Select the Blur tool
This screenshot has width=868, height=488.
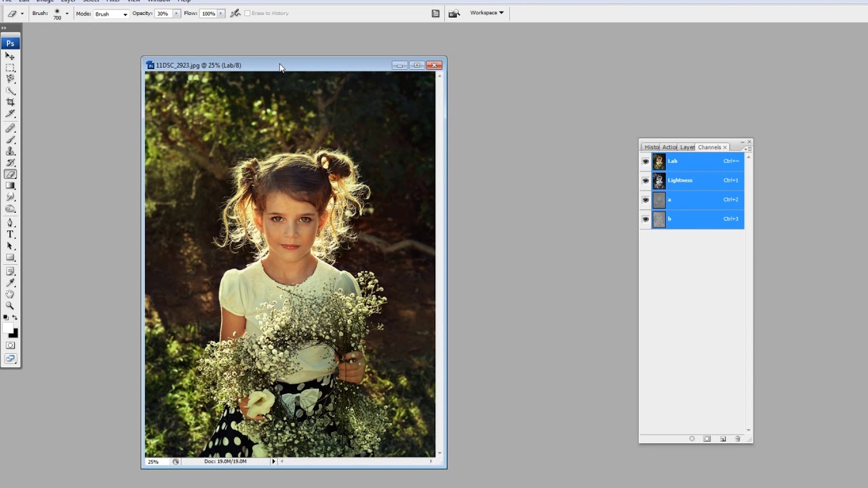pos(10,197)
